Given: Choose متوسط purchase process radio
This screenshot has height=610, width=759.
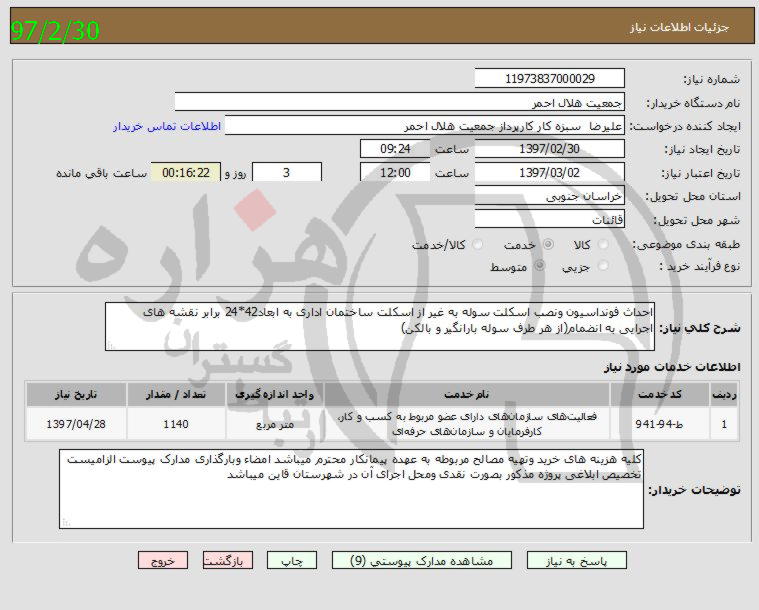Looking at the screenshot, I should [539, 266].
